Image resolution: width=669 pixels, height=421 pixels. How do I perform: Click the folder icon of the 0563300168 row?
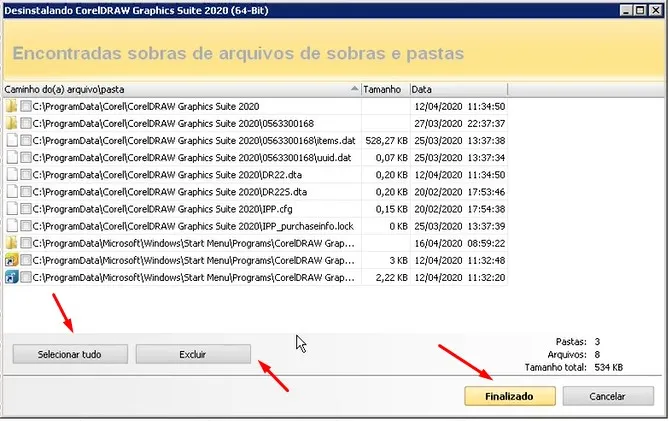pyautogui.click(x=11, y=123)
